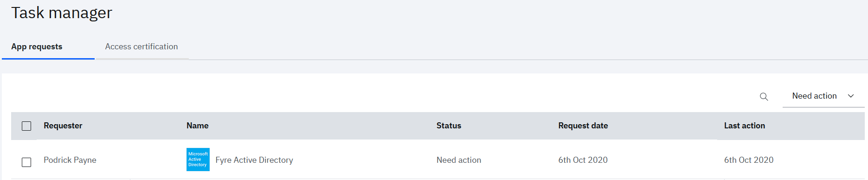This screenshot has height=180, width=868.
Task: Sort by the Status column header
Action: pos(449,126)
